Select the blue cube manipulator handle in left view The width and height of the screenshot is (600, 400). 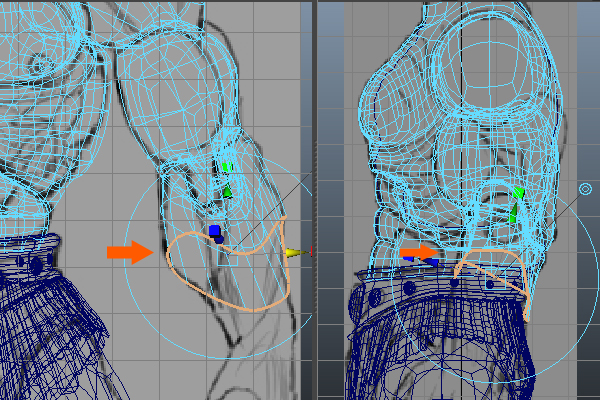tap(215, 230)
